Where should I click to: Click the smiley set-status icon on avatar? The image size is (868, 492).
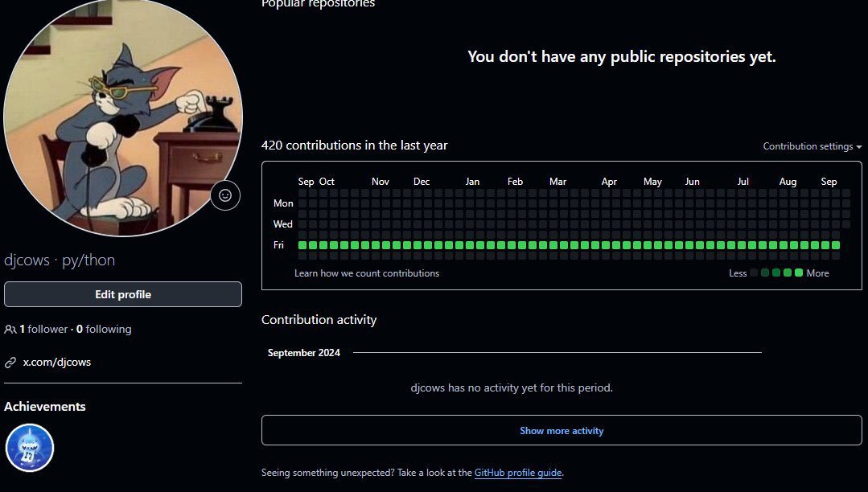[x=225, y=195]
